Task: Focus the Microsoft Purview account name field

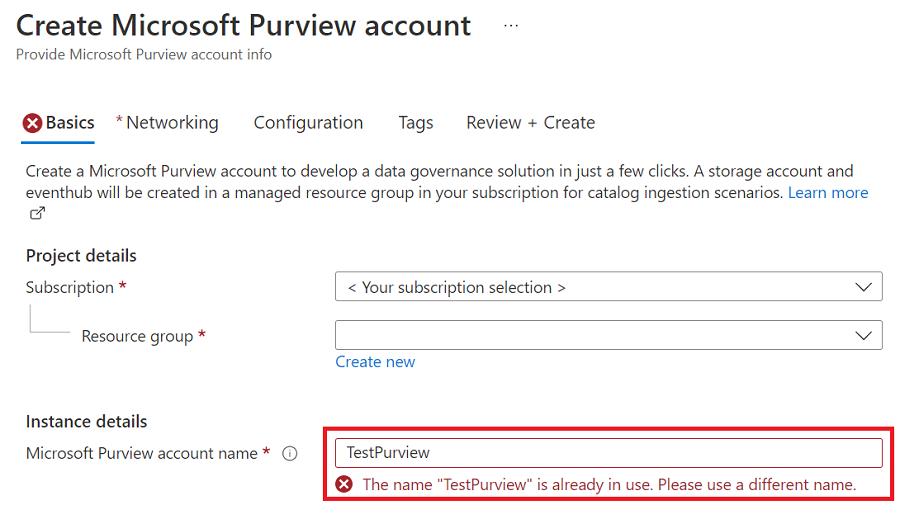Action: coord(608,453)
